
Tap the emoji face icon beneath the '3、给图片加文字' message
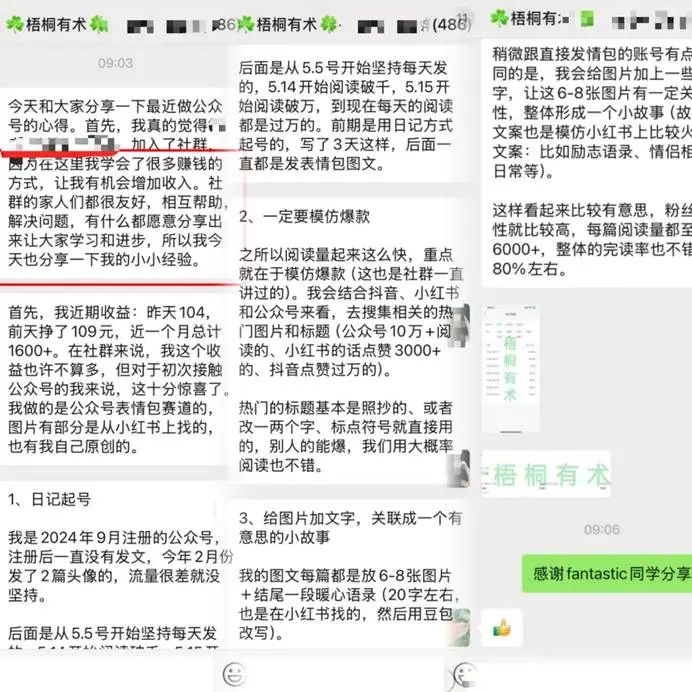(234, 674)
